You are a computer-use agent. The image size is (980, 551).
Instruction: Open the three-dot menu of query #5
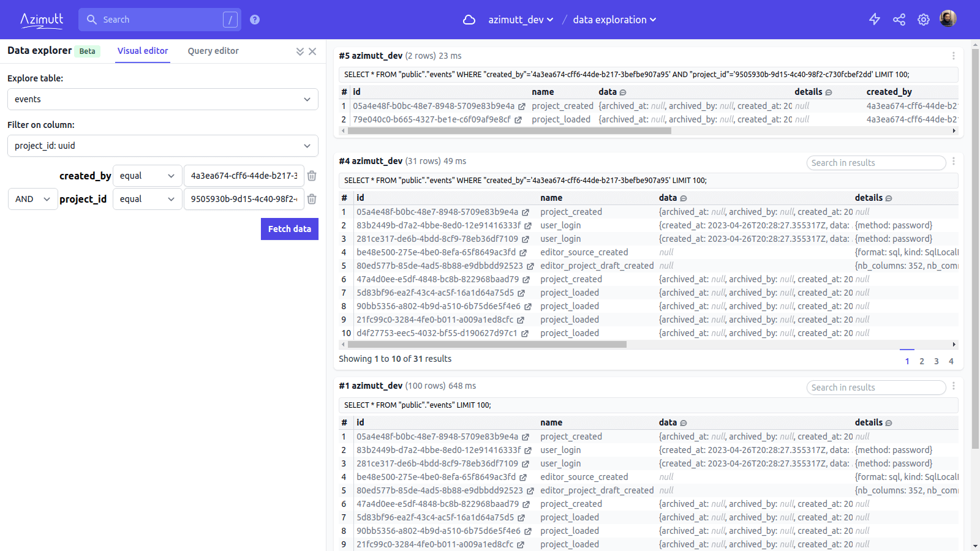tap(953, 55)
